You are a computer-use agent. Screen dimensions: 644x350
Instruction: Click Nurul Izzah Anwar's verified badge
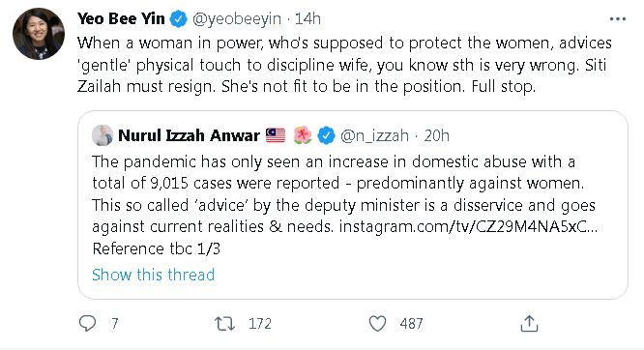[x=326, y=135]
